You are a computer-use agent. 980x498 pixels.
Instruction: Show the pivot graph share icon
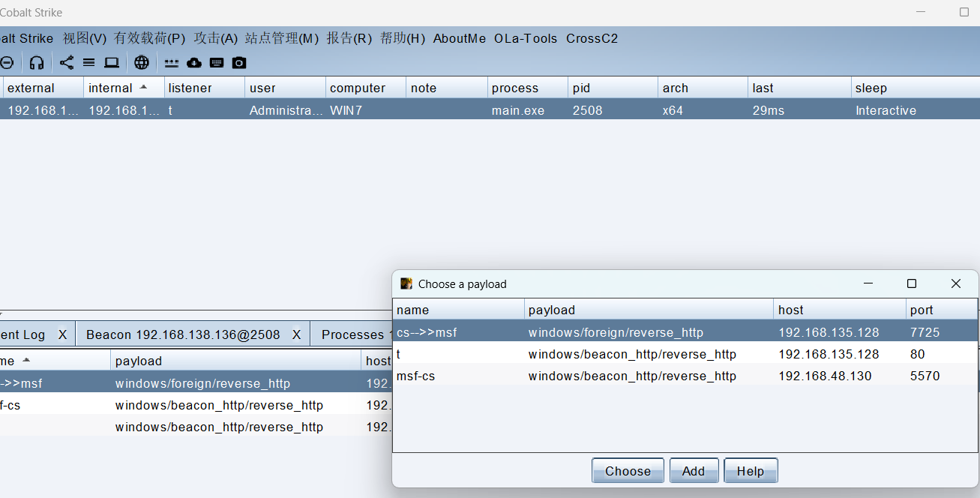(x=67, y=63)
